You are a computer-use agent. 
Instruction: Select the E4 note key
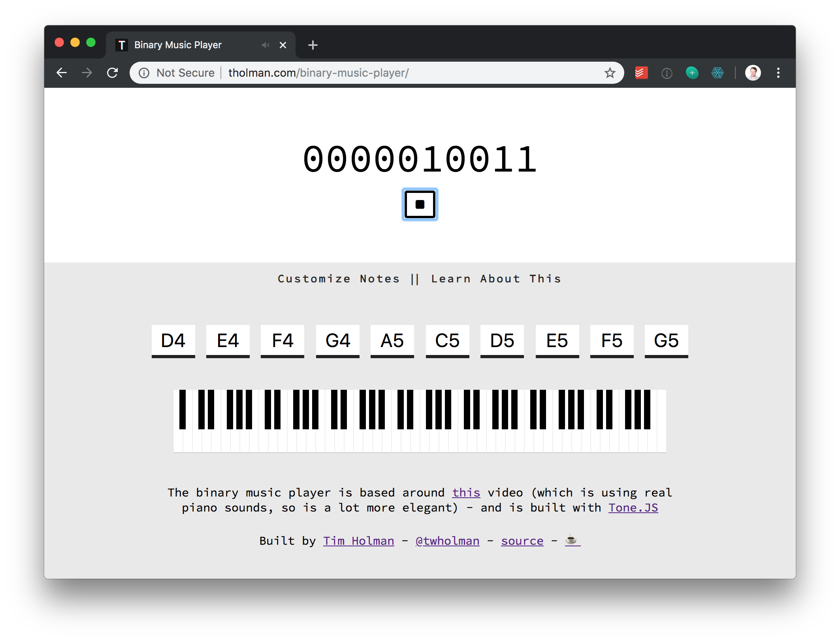[227, 340]
